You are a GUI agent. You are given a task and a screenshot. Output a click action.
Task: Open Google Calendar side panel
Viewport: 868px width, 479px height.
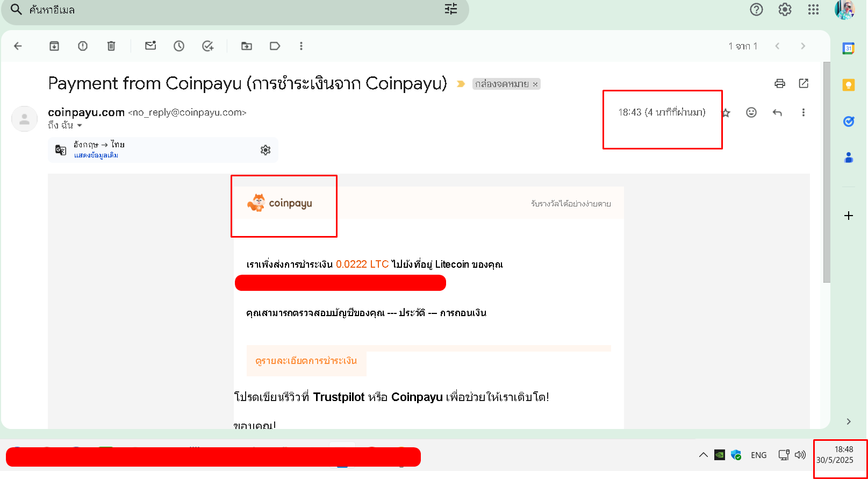click(x=849, y=48)
